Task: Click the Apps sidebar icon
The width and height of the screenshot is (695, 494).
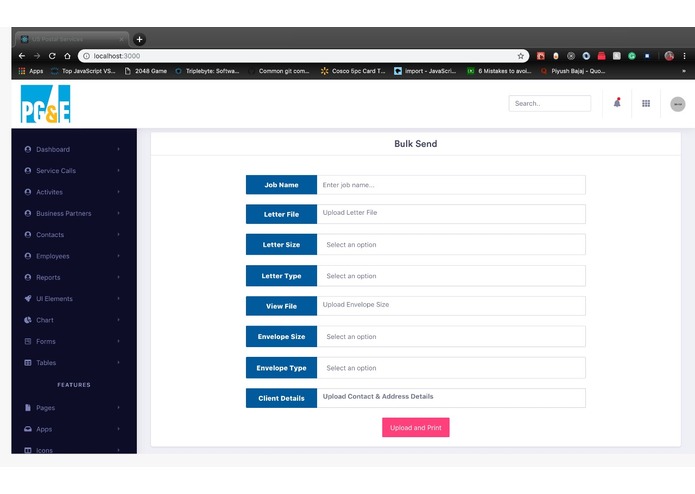Action: click(x=27, y=429)
